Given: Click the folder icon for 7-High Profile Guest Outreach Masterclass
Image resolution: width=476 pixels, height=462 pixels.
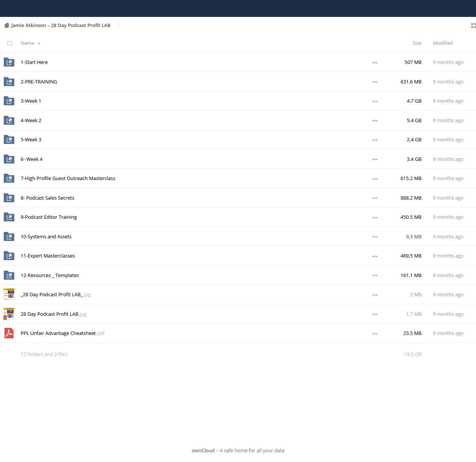Looking at the screenshot, I should [x=9, y=178].
